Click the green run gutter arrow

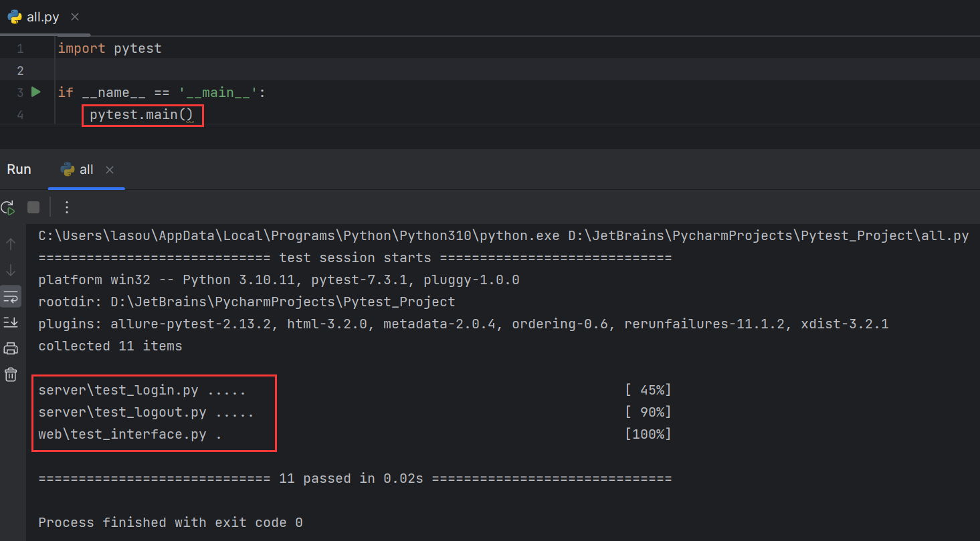point(36,92)
